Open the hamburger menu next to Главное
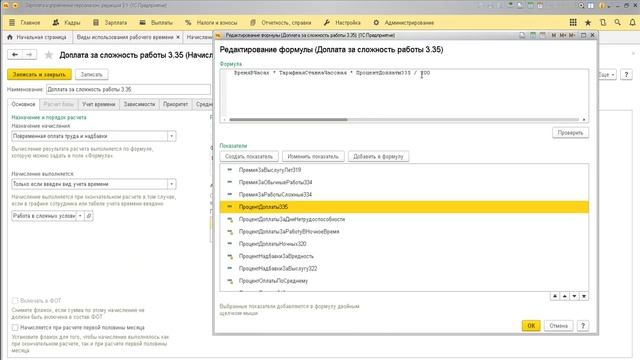The width and height of the screenshot is (640, 360). tap(12, 22)
